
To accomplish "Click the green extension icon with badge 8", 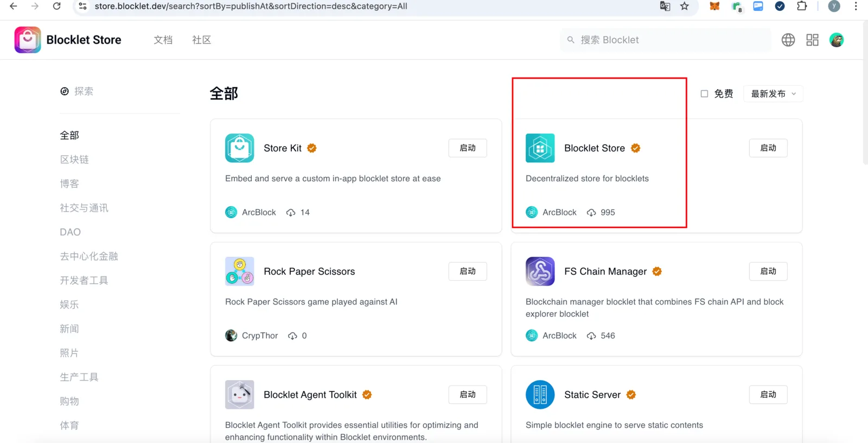I will point(737,7).
